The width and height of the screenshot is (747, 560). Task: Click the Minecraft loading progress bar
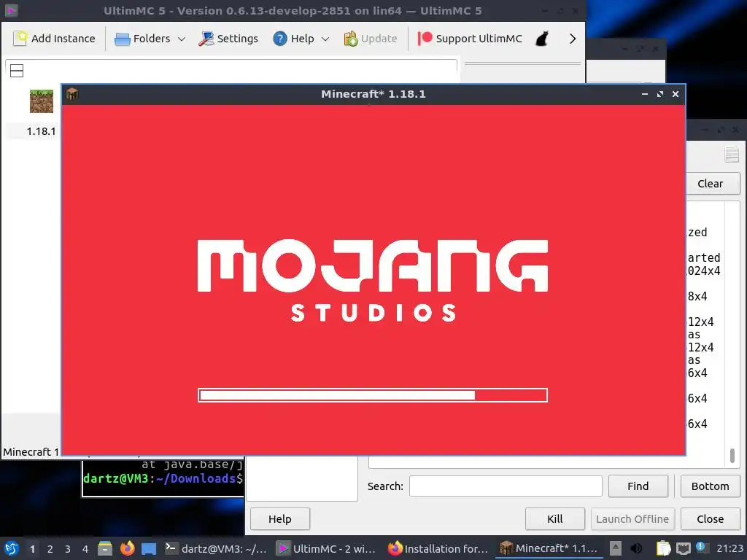click(x=373, y=395)
